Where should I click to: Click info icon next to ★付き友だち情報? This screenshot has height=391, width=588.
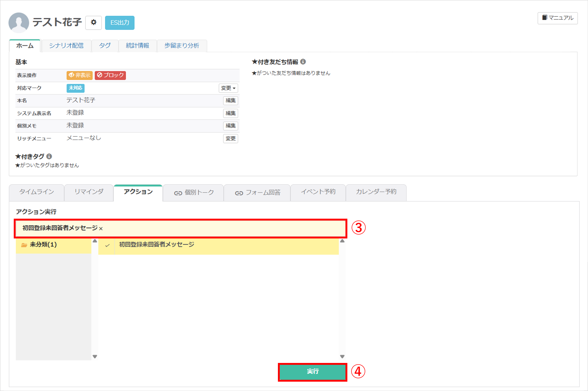303,62
